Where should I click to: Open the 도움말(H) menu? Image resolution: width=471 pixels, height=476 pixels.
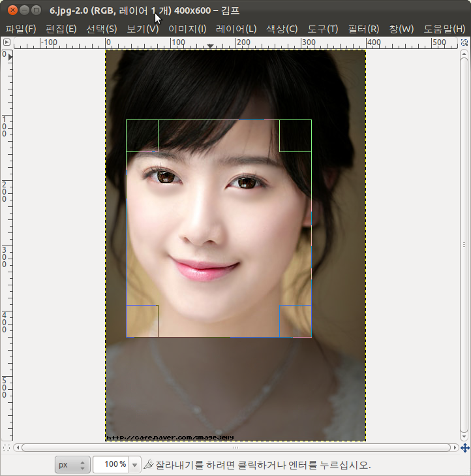pyautogui.click(x=444, y=29)
